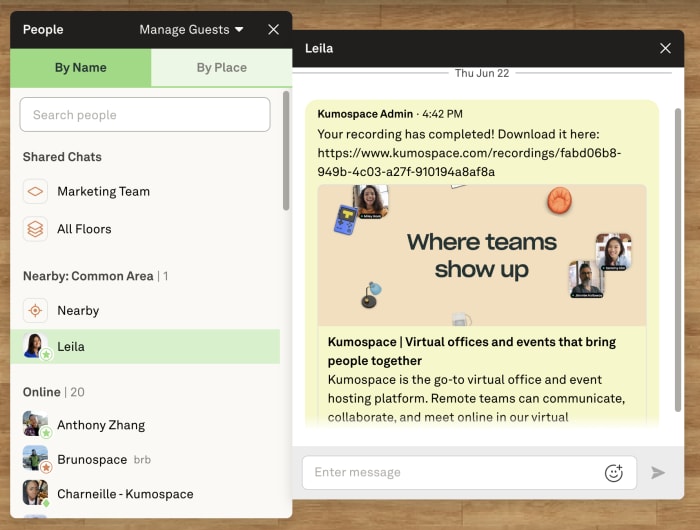The height and width of the screenshot is (530, 700).
Task: Open the Where teams show up preview image
Action: (x=482, y=255)
